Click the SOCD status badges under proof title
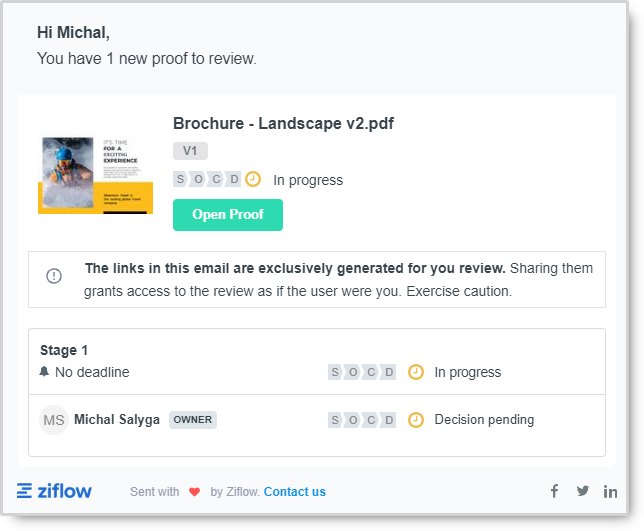Viewport: 644px width, 531px height. (207, 179)
